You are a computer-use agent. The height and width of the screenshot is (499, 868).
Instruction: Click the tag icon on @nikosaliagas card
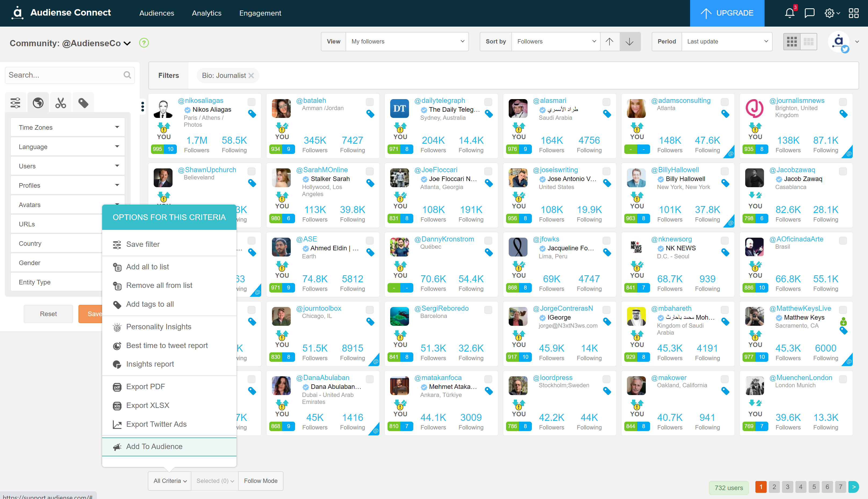coord(252,114)
